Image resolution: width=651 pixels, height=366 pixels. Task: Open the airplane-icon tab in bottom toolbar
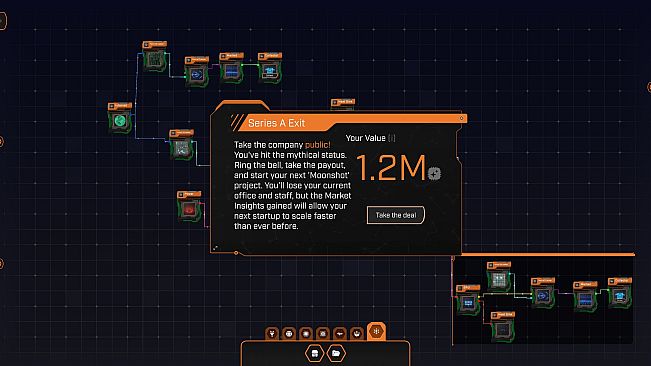(340, 333)
